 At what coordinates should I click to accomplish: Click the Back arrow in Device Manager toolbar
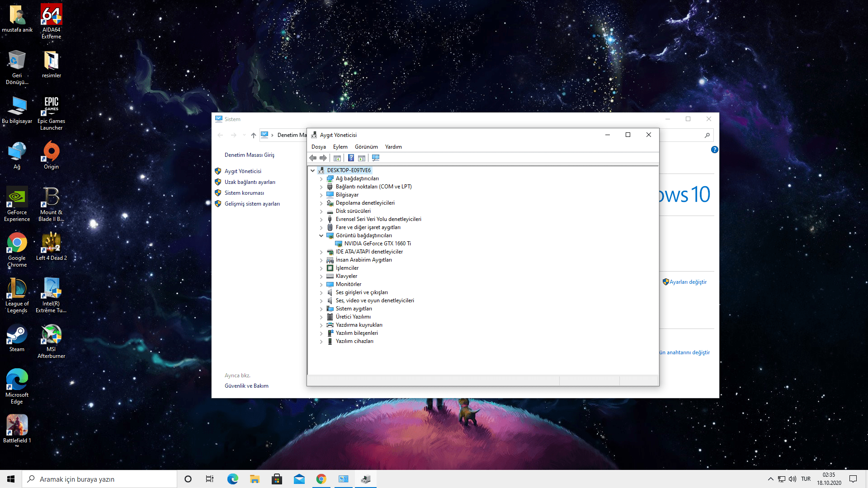coord(313,158)
